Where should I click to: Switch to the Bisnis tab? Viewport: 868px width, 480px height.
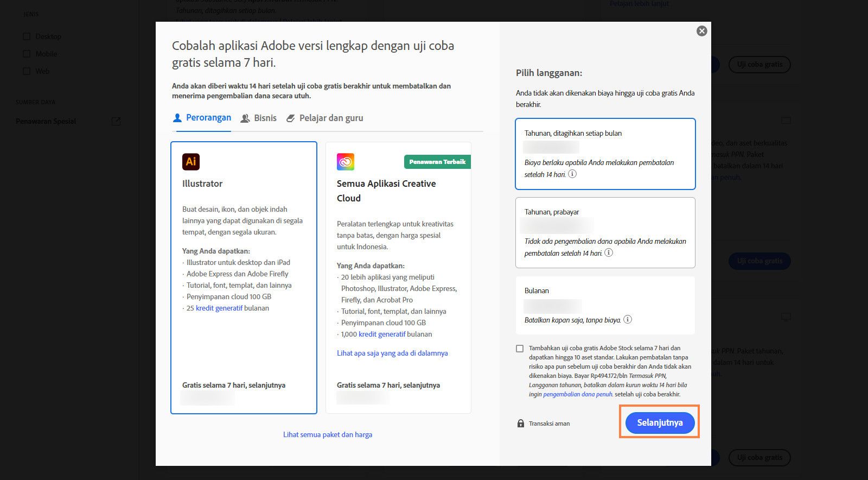tap(258, 118)
